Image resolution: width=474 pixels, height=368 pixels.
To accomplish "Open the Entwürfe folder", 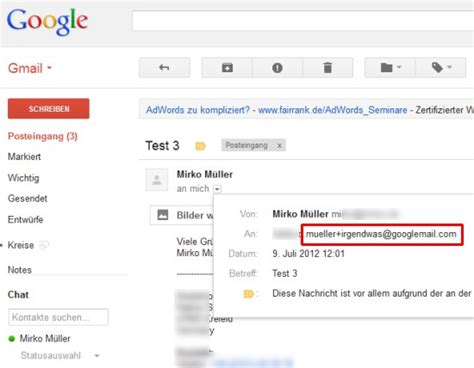I will pyautogui.click(x=25, y=220).
